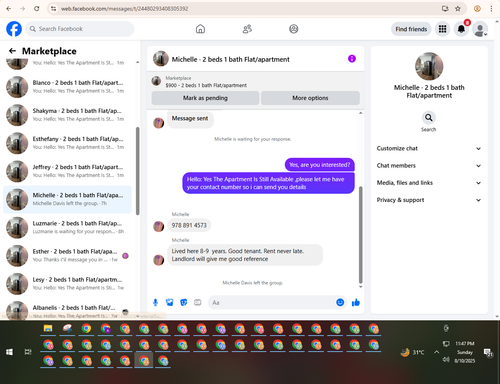Choose a sticker icon in composer
The image size is (500, 384).
[184, 302]
